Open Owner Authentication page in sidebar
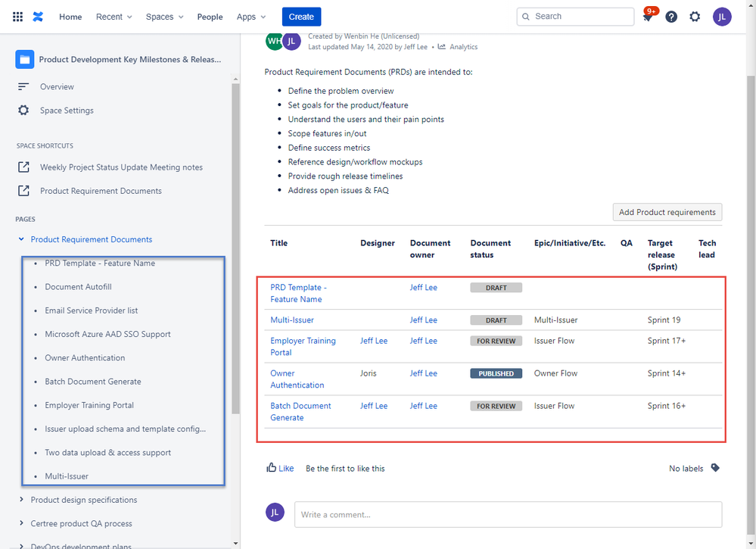Viewport: 756px width, 549px height. pyautogui.click(x=85, y=357)
